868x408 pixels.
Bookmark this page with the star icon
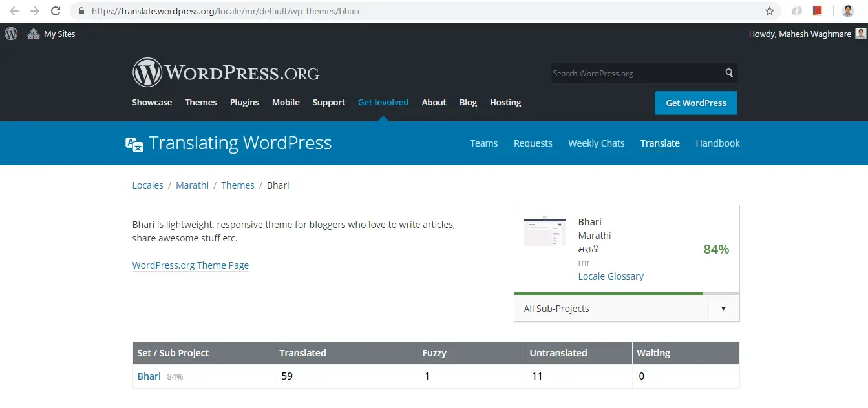[x=770, y=11]
